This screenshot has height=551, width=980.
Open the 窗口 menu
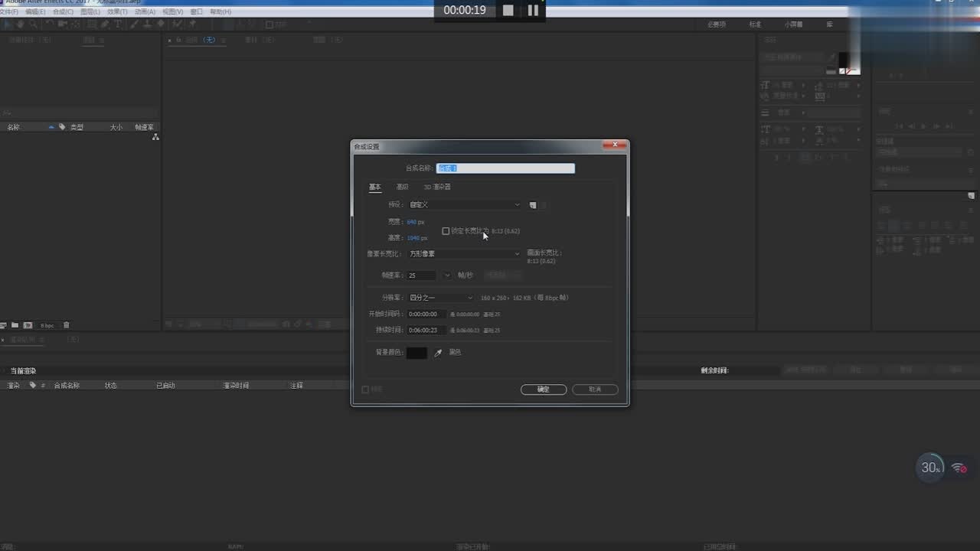[x=197, y=12]
